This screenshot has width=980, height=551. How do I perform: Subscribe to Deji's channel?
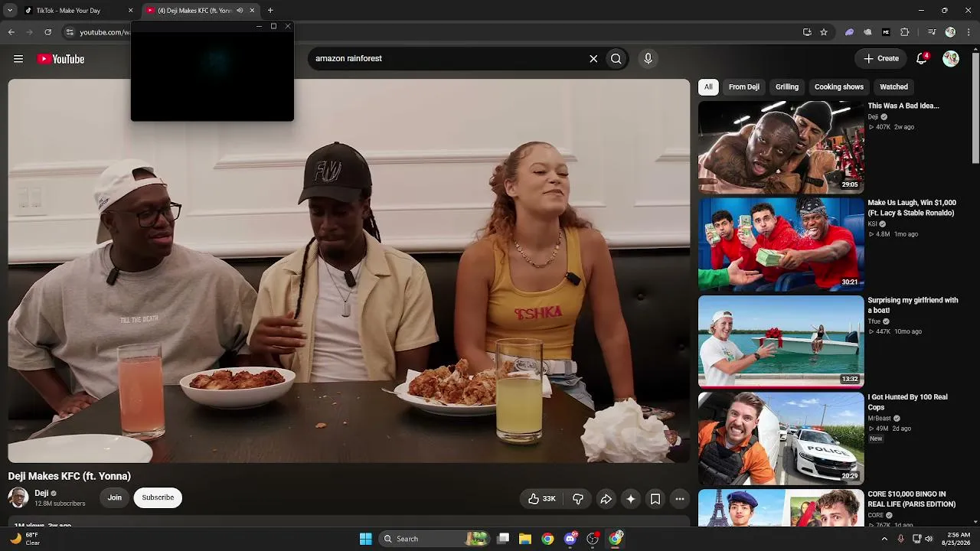(x=158, y=497)
